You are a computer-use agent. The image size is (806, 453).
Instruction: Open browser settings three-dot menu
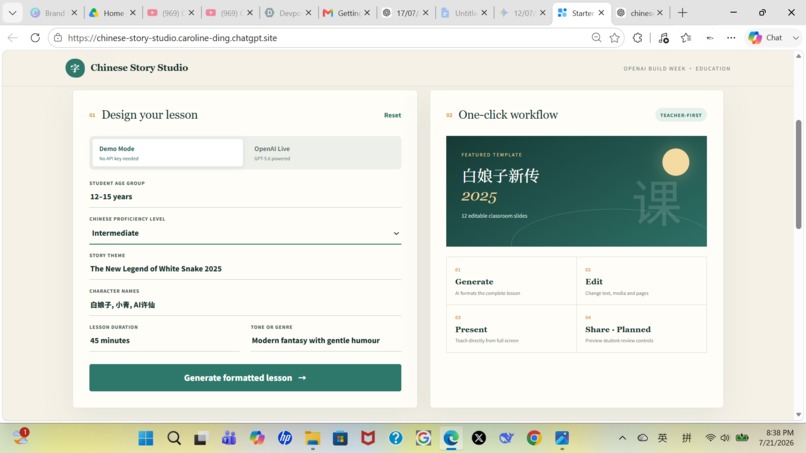[x=731, y=38]
